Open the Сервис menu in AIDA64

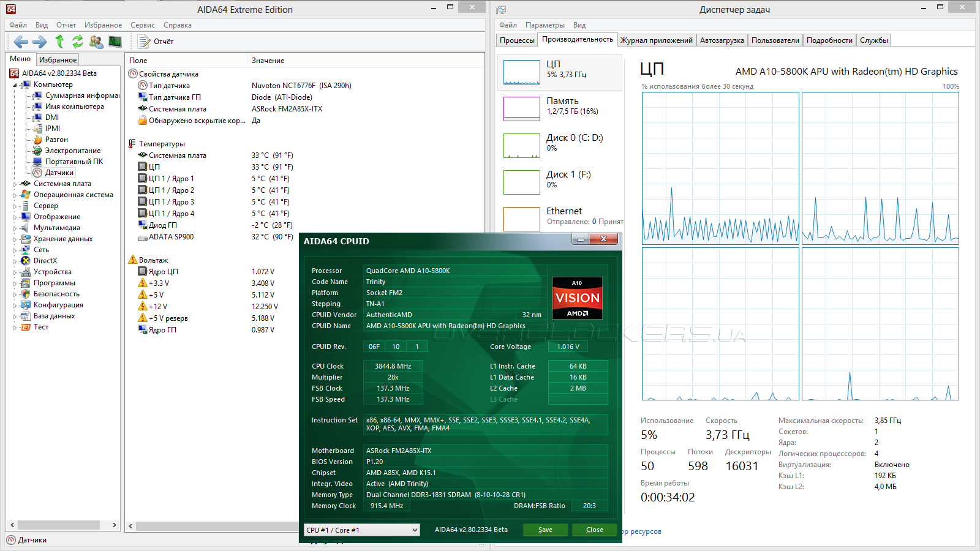143,25
